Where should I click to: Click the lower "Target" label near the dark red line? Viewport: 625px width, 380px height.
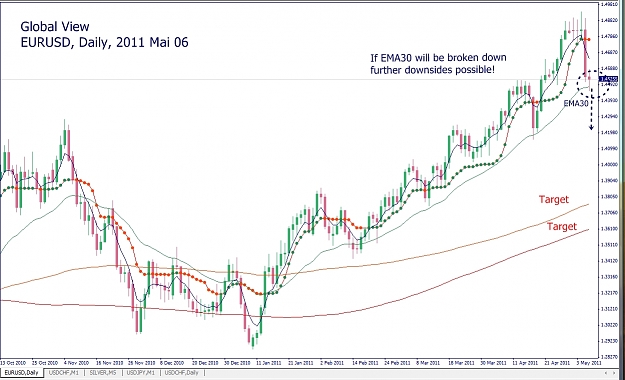tap(562, 226)
